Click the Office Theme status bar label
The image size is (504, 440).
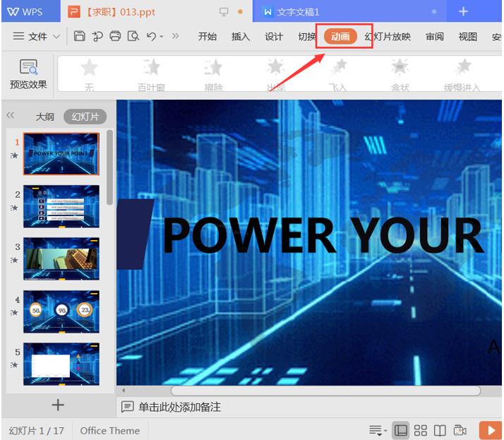pyautogui.click(x=110, y=431)
